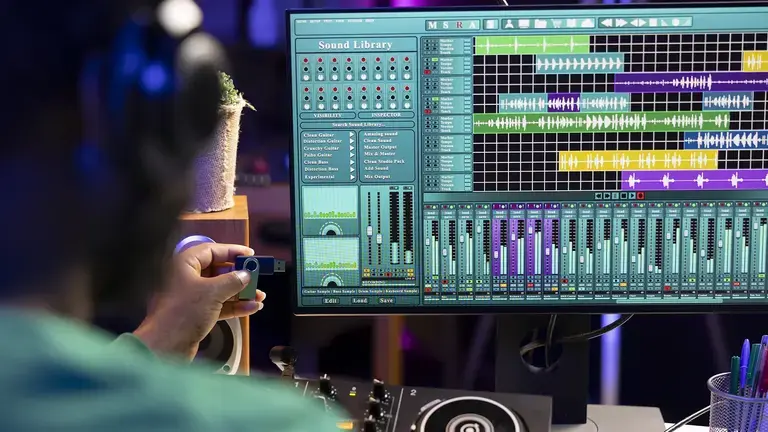Switch to the INSPECTOR tab

tap(386, 116)
